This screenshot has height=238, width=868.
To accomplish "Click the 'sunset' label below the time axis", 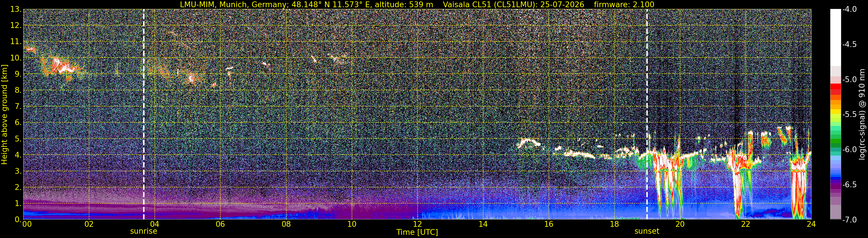I will click(x=647, y=231).
